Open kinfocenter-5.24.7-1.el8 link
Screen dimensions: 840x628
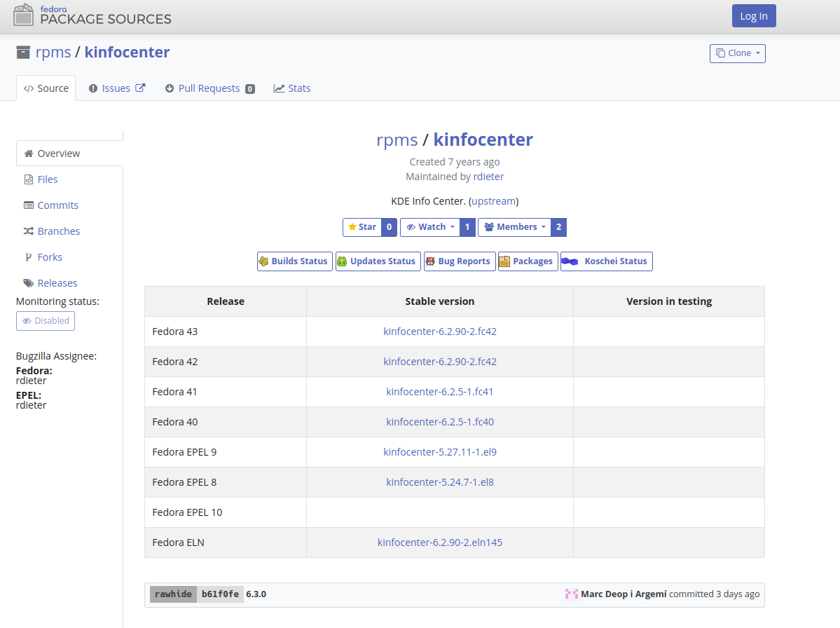(440, 482)
